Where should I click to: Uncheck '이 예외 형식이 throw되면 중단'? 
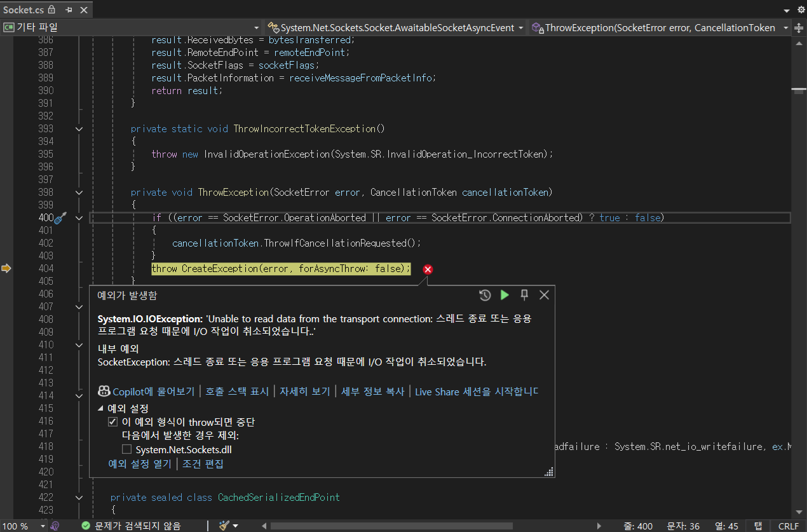point(112,421)
